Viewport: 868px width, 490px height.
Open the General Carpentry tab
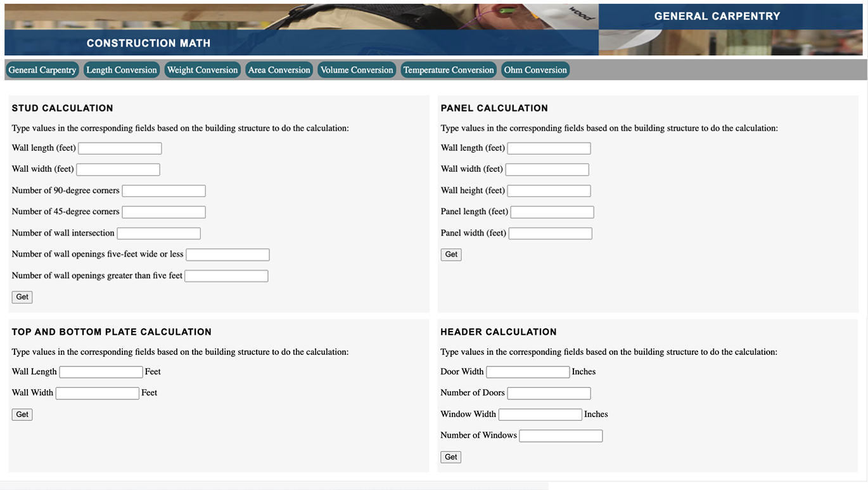(x=42, y=70)
